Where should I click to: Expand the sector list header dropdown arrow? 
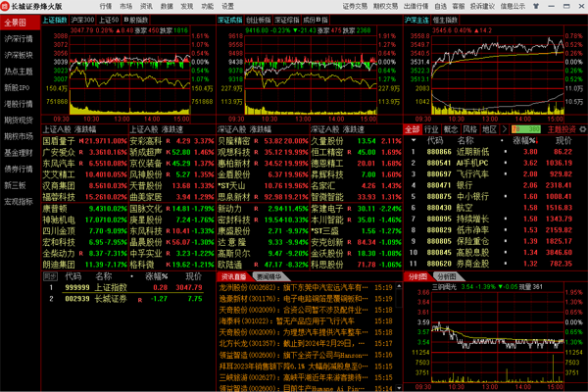pyautogui.click(x=414, y=141)
